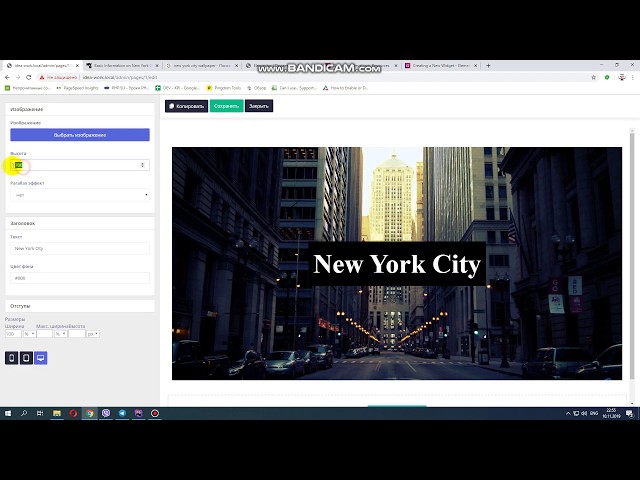The image size is (640, 480).
Task: Open Chrome three-dot menu
Action: tap(633, 77)
